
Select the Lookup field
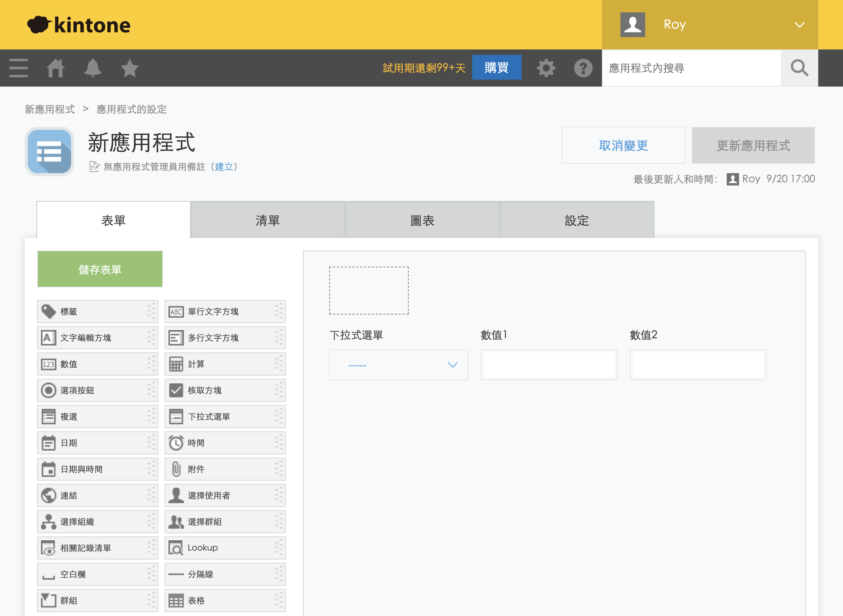pyautogui.click(x=225, y=548)
